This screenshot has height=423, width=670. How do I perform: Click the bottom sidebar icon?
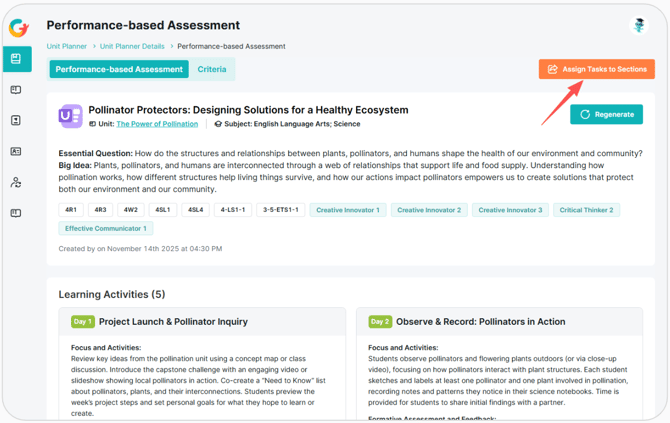[x=16, y=213]
